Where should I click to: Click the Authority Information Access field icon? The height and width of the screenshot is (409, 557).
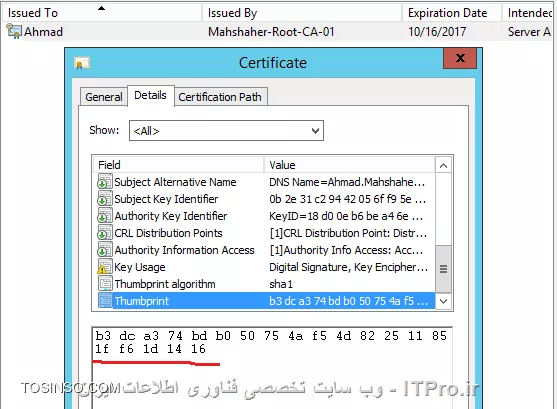click(x=104, y=250)
